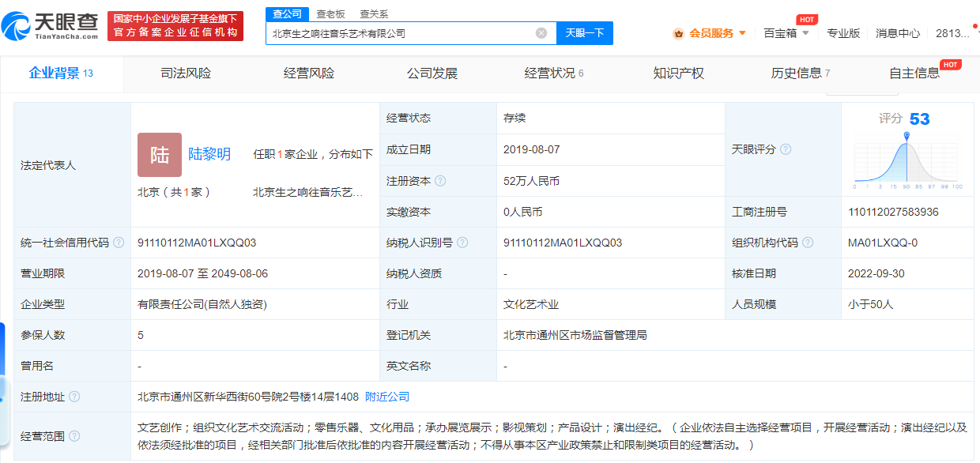The image size is (980, 463).
Task: Select the 查老板 search mode
Action: 330,14
